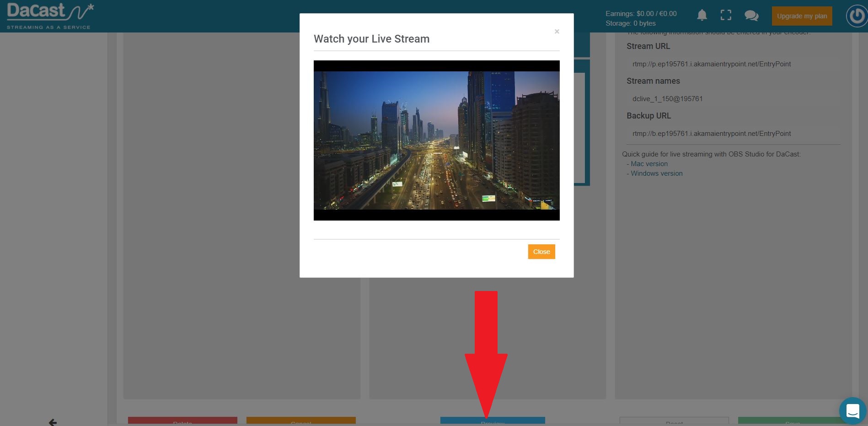Screen dimensions: 868x426
Task: Click the back arrow icon
Action: click(53, 422)
